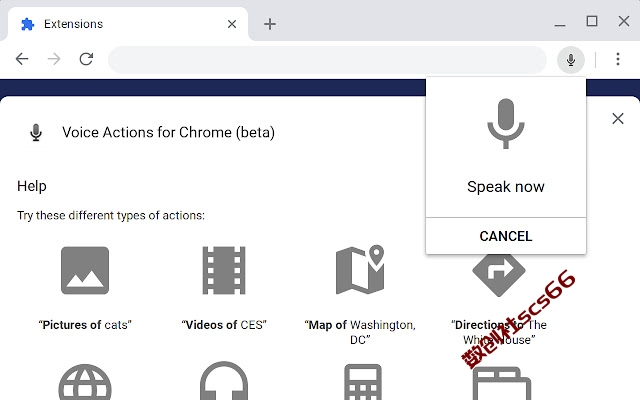Go back to the previous page
This screenshot has height=400, width=640.
22,59
